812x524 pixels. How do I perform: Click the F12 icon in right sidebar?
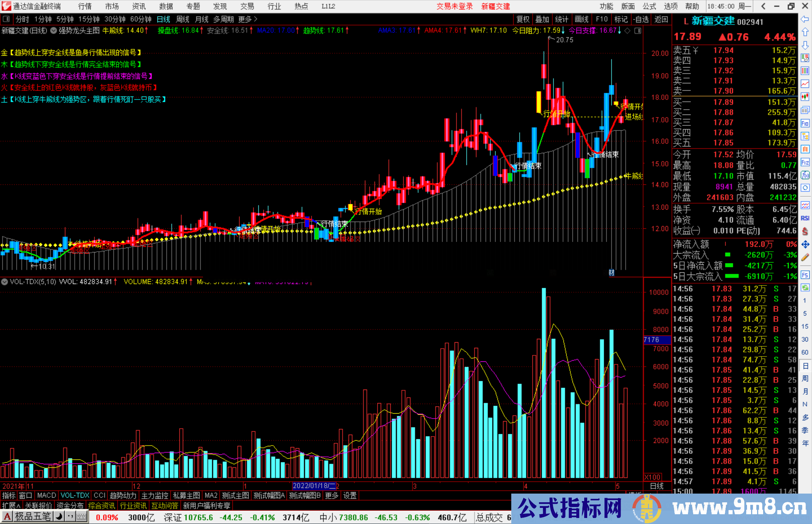805,162
